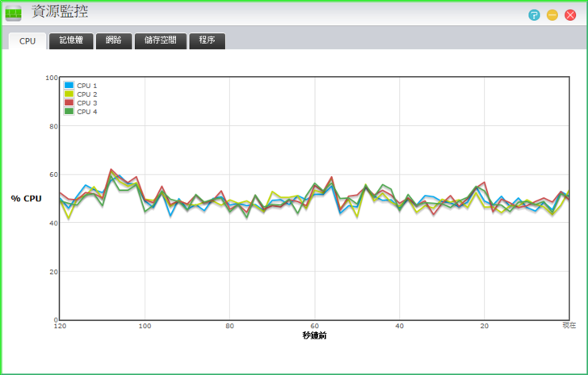588x375 pixels.
Task: Click the 資源監控 window title
Action: pyautogui.click(x=60, y=12)
